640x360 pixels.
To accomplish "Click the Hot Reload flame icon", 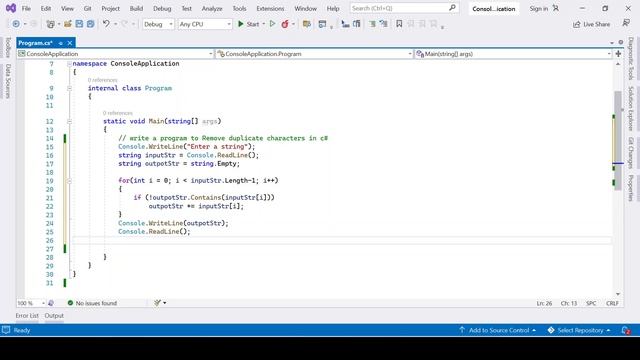I will (x=285, y=24).
